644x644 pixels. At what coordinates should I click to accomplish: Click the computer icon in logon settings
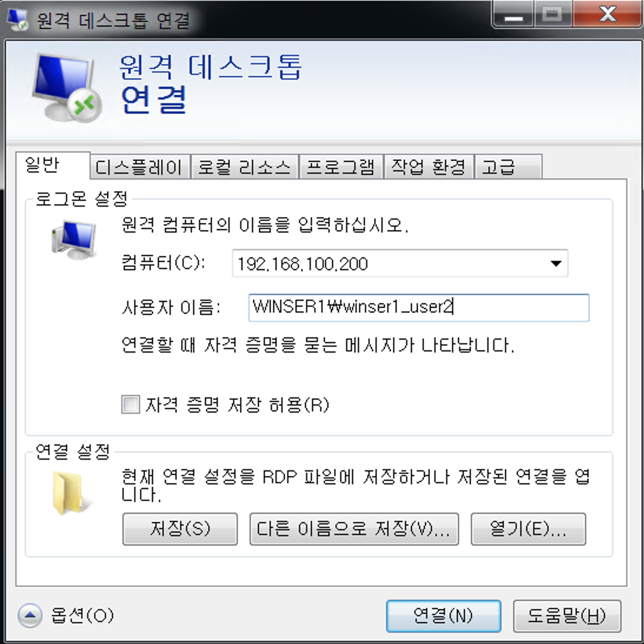pyautogui.click(x=74, y=240)
